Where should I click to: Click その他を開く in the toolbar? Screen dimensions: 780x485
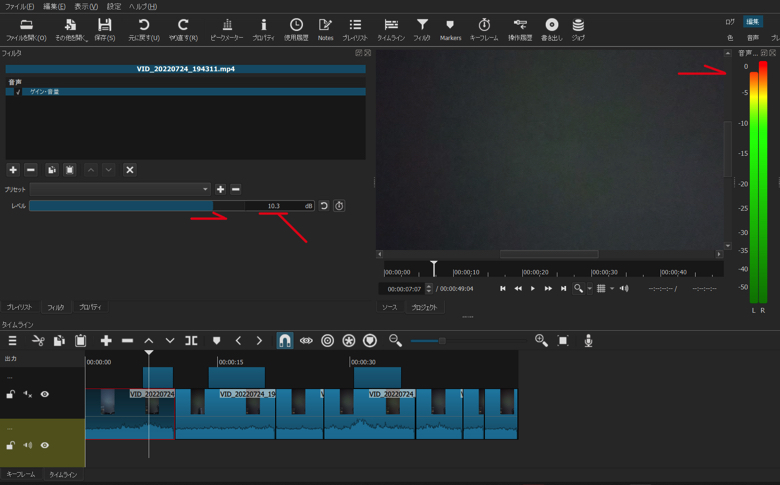click(71, 29)
